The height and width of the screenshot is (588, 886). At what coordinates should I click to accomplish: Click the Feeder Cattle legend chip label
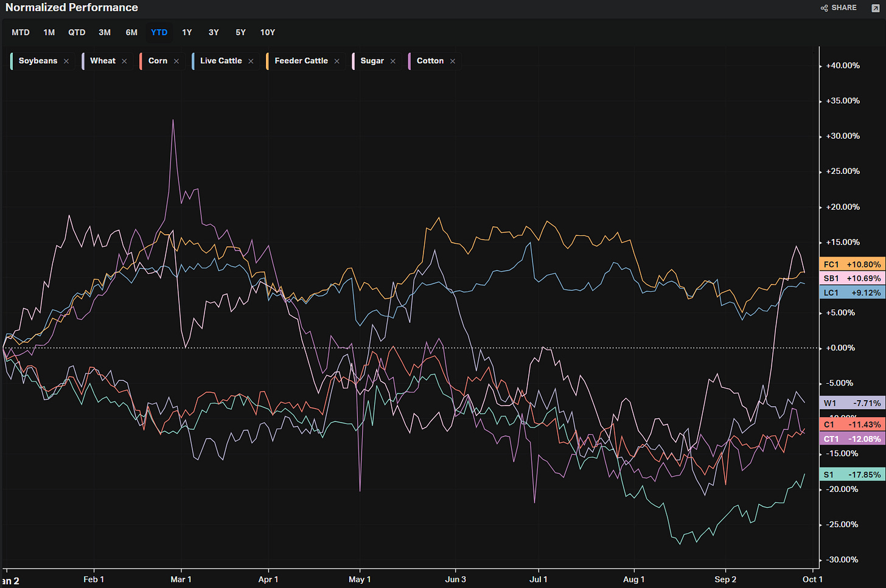[x=301, y=61]
